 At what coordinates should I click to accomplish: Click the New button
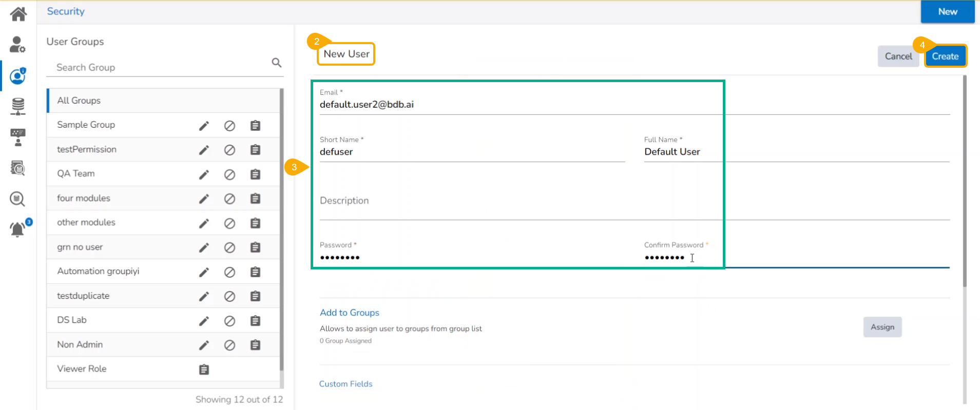click(947, 12)
